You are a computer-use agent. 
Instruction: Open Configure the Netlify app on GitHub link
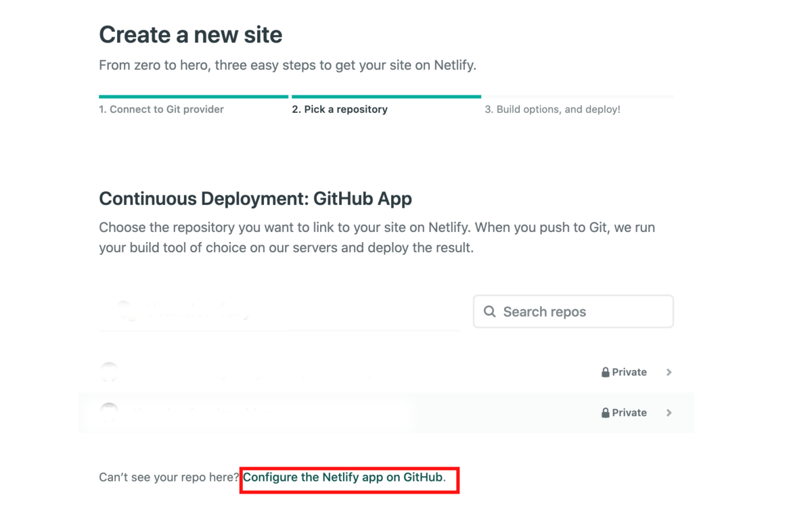(343, 477)
